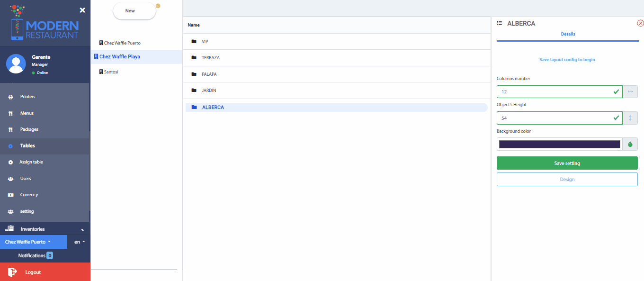Click the horizontal arrows icon next to columns number
Viewport: 644px width, 281px height.
click(630, 91)
